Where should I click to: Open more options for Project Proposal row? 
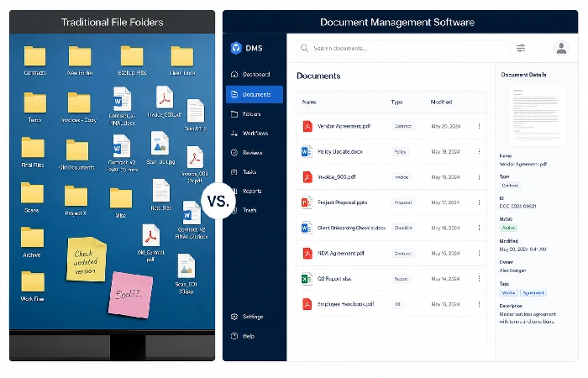pyautogui.click(x=479, y=202)
